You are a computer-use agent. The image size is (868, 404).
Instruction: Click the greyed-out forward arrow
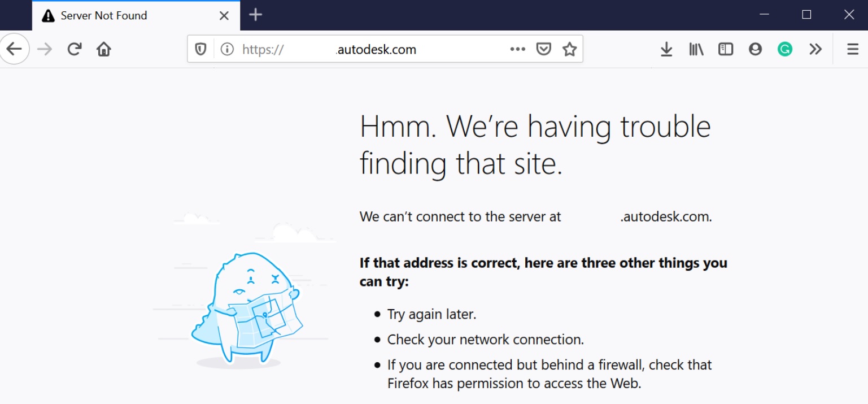tap(44, 49)
